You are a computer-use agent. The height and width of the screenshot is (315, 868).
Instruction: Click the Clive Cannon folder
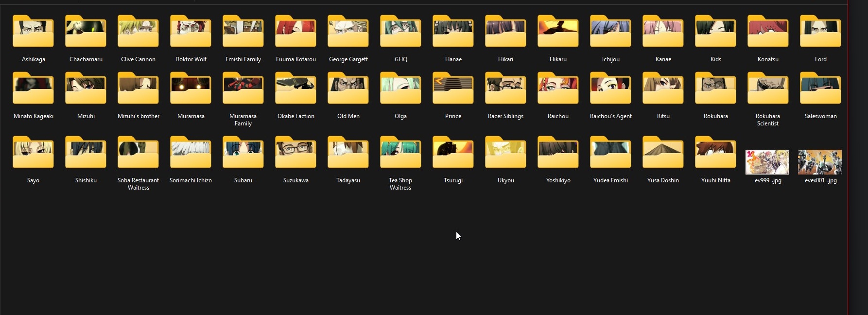tap(138, 31)
